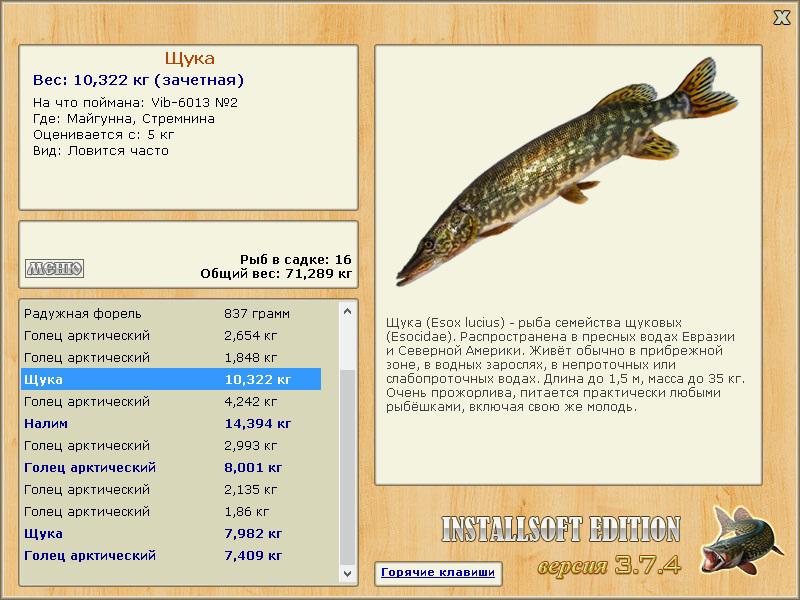Click the Рыб в садке: 16 text
800x600 pixels.
coord(296,260)
